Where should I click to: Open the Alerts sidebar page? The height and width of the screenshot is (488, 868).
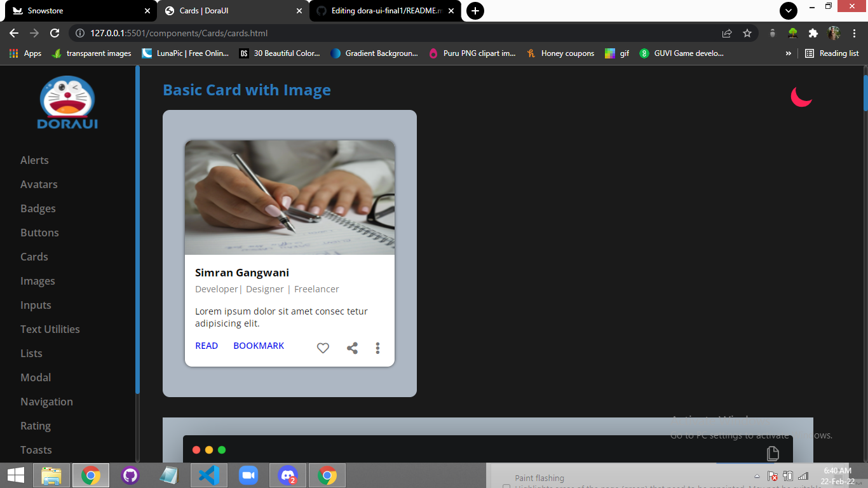pyautogui.click(x=34, y=160)
